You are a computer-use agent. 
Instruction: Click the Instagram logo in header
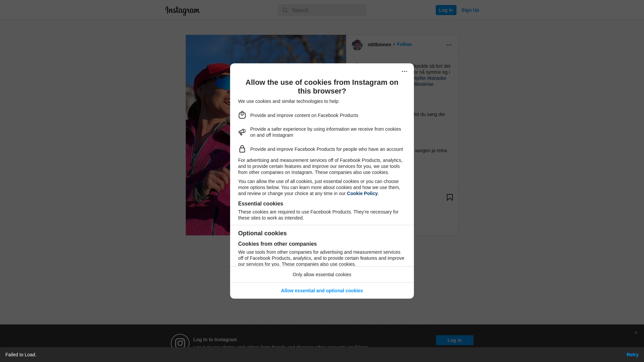click(182, 11)
